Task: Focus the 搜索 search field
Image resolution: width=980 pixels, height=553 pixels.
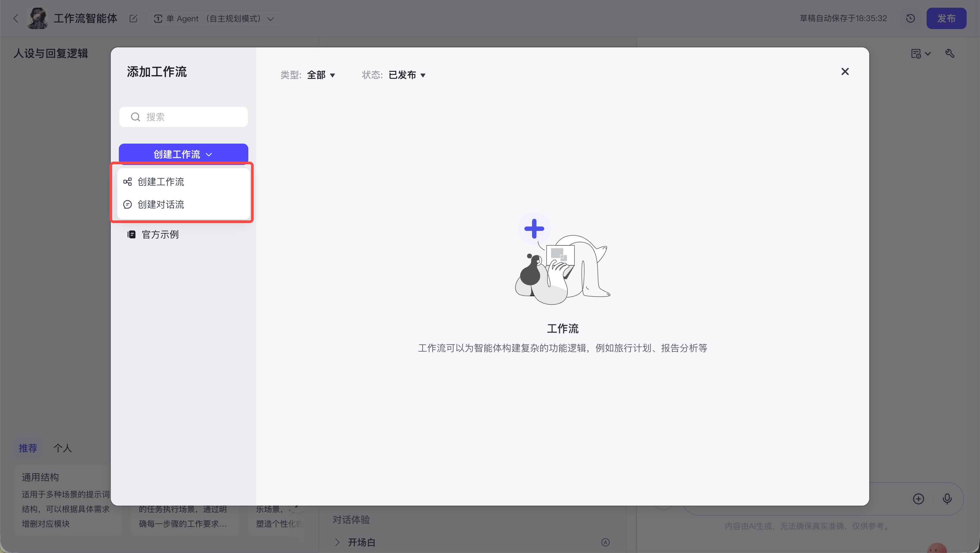Action: [x=183, y=117]
